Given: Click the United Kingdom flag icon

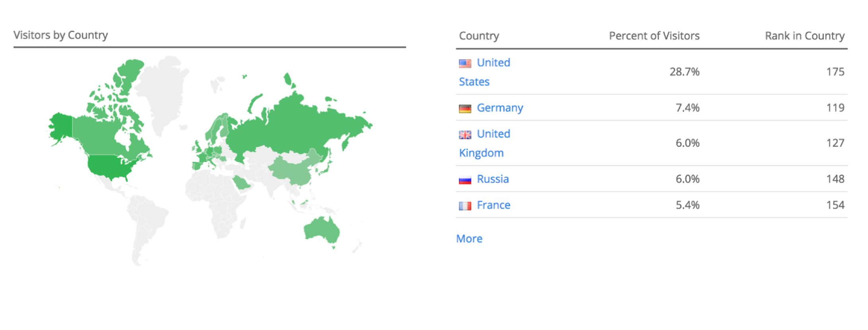Looking at the screenshot, I should pyautogui.click(x=465, y=135).
